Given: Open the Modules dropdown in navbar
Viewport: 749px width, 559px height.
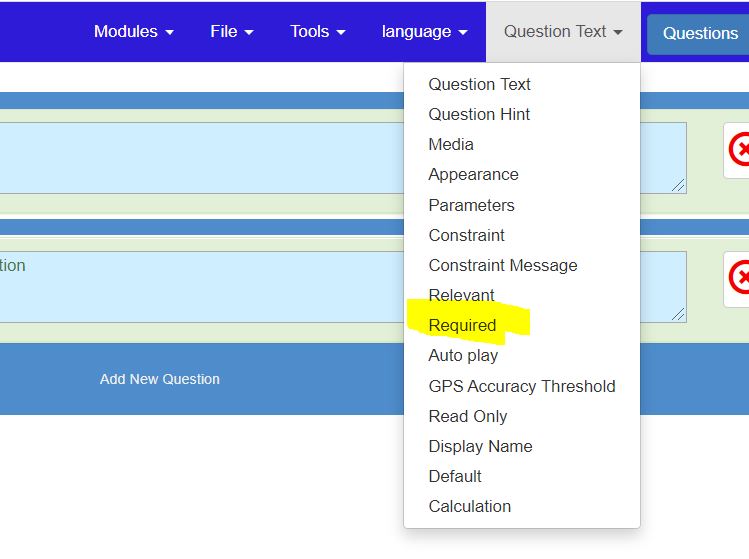Looking at the screenshot, I should pos(133,31).
